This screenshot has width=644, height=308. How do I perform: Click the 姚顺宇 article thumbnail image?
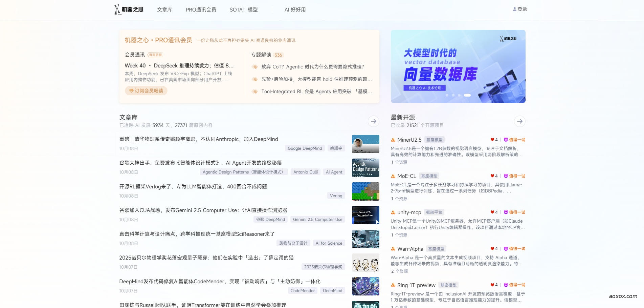point(365,144)
